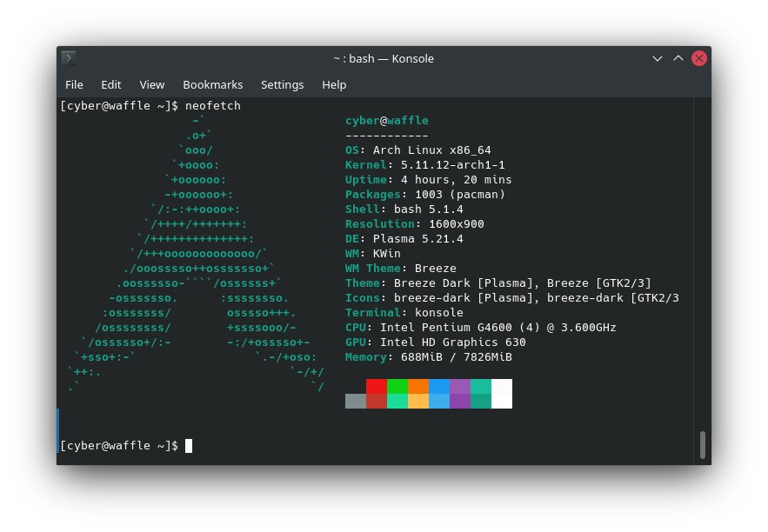Open the Help menu
The height and width of the screenshot is (532, 768).
pos(334,84)
